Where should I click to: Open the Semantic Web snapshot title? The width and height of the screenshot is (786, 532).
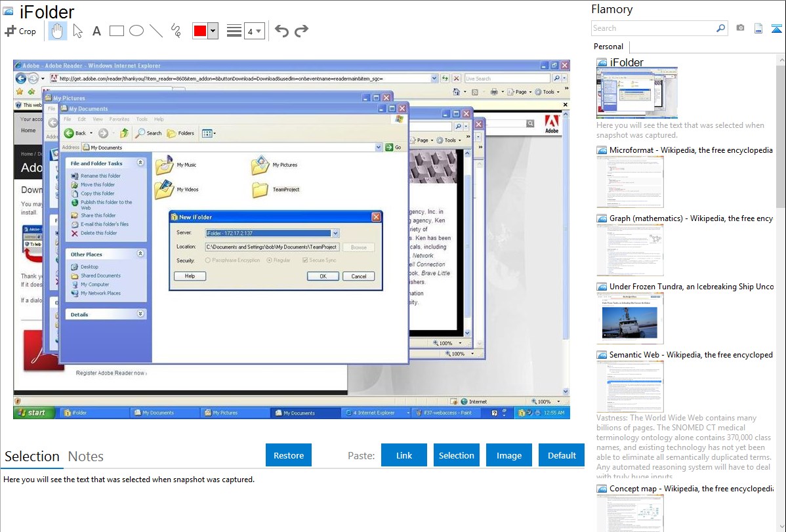click(x=691, y=354)
